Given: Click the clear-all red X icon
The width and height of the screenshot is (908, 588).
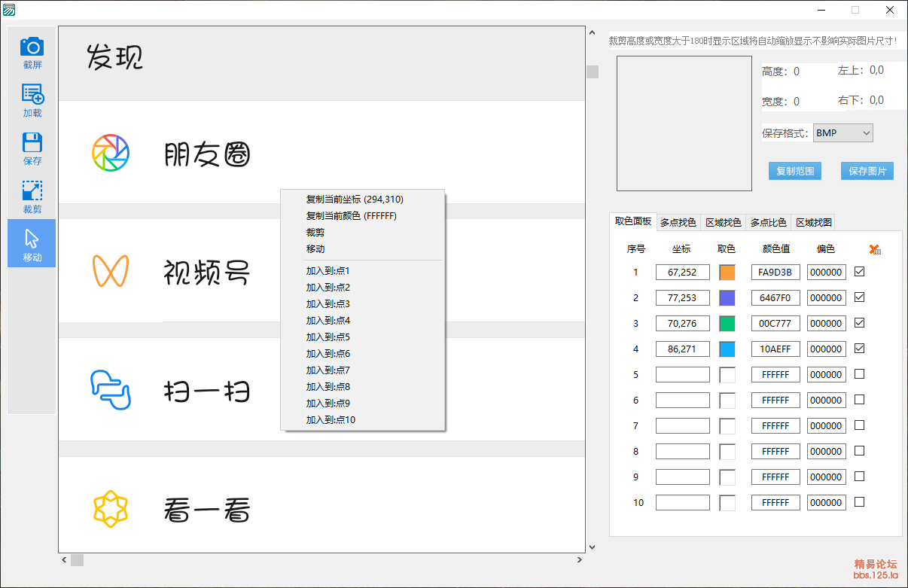Looking at the screenshot, I should (x=874, y=249).
